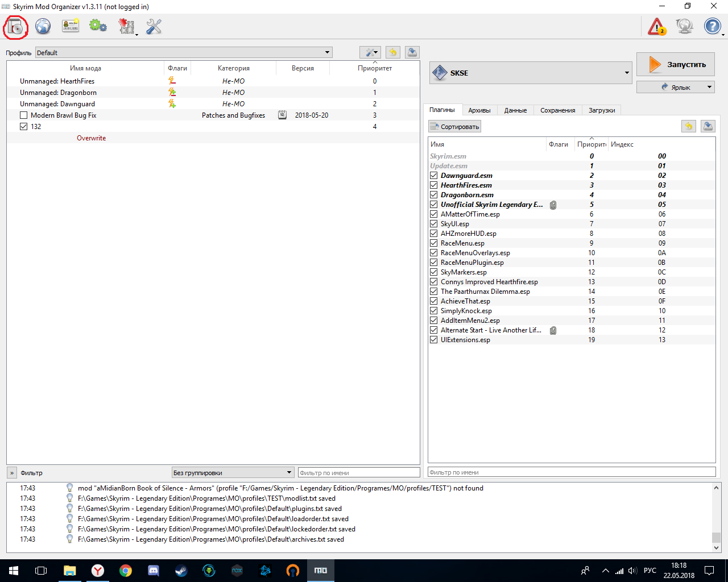
Task: Open the notification center icon
Action: tap(709, 571)
